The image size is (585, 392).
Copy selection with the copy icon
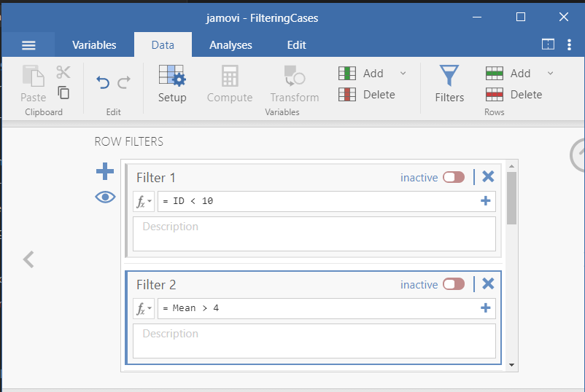pyautogui.click(x=63, y=93)
